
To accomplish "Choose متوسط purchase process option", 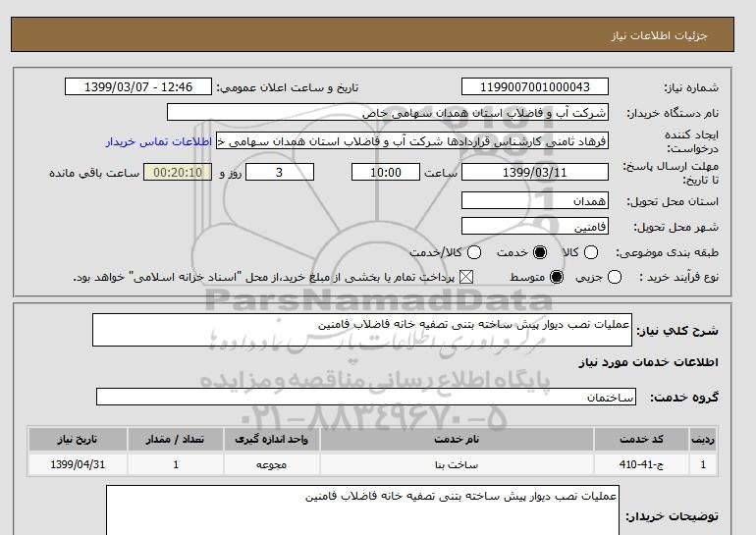I will point(557,277).
